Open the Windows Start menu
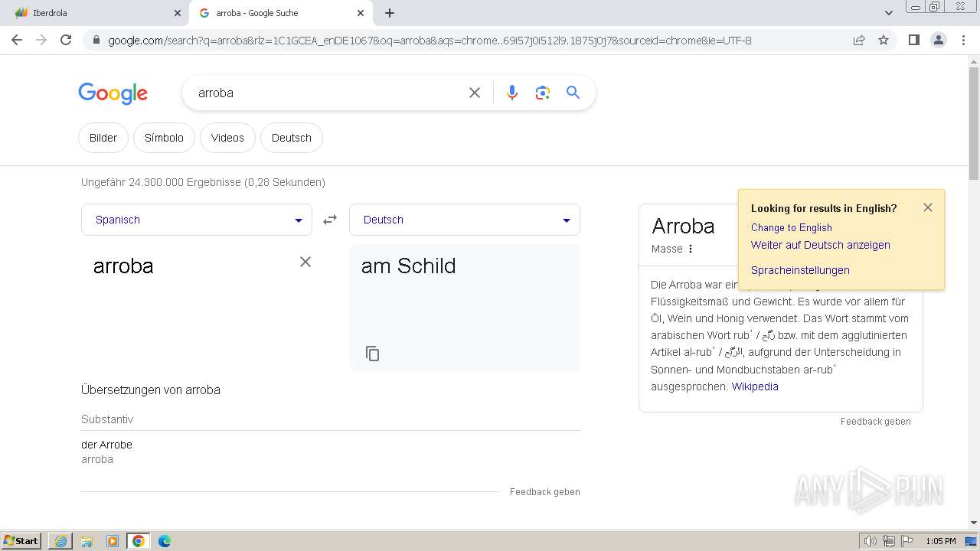The width and height of the screenshot is (980, 551). 21,540
